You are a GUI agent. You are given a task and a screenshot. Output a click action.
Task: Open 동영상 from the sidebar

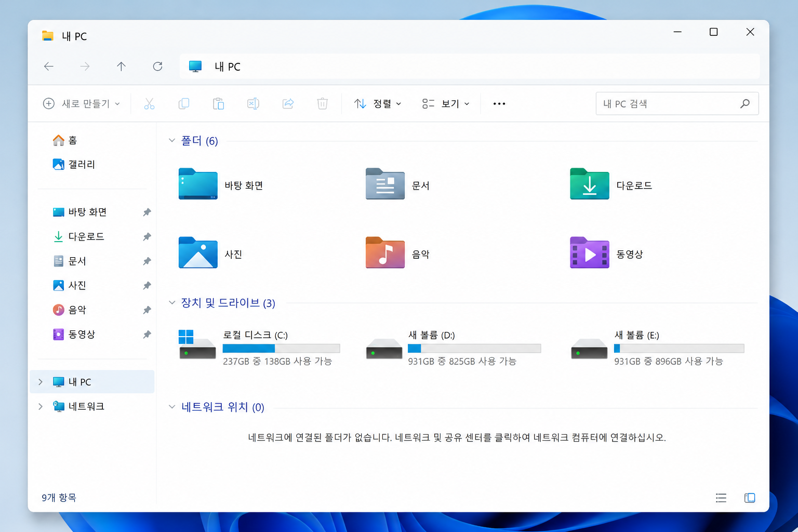(74, 334)
